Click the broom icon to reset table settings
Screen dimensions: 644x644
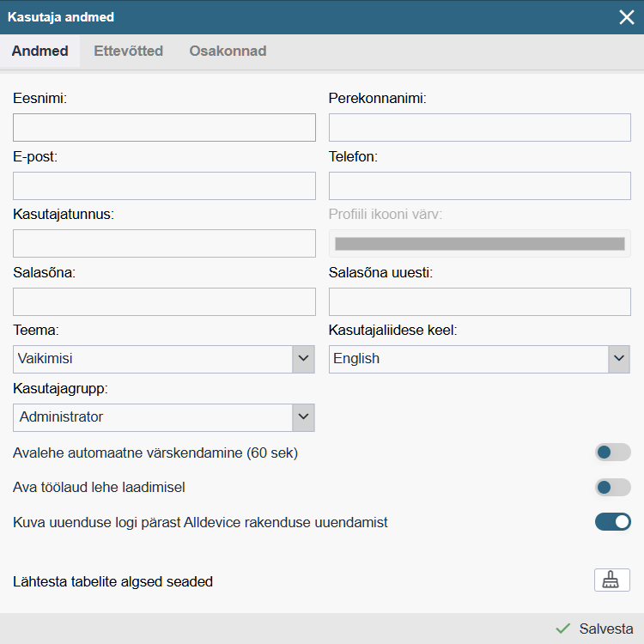click(x=611, y=580)
